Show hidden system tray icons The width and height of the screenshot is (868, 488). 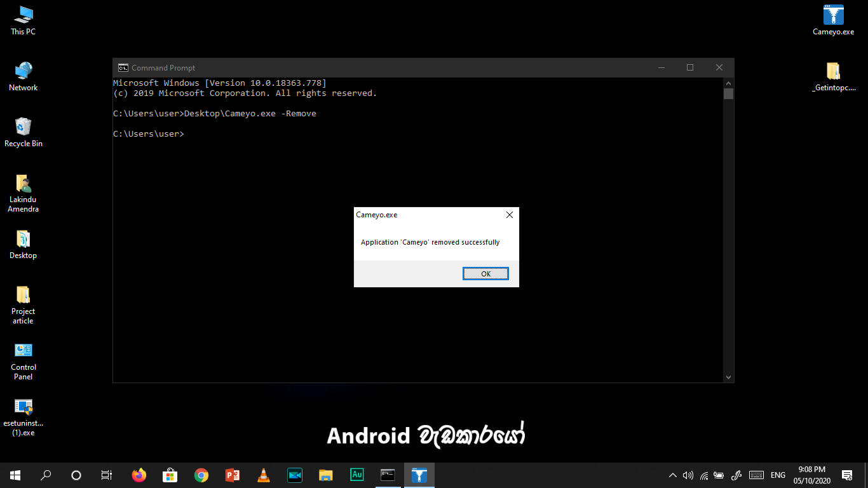click(x=673, y=475)
